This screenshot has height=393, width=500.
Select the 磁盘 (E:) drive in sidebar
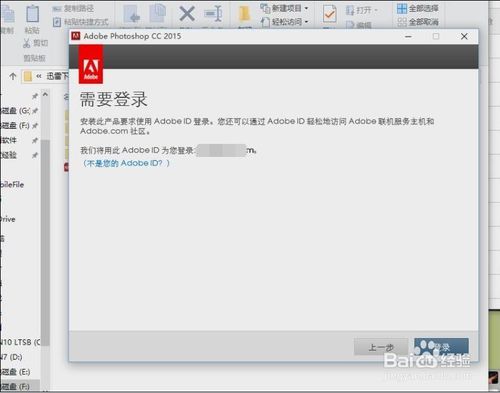coord(15,372)
